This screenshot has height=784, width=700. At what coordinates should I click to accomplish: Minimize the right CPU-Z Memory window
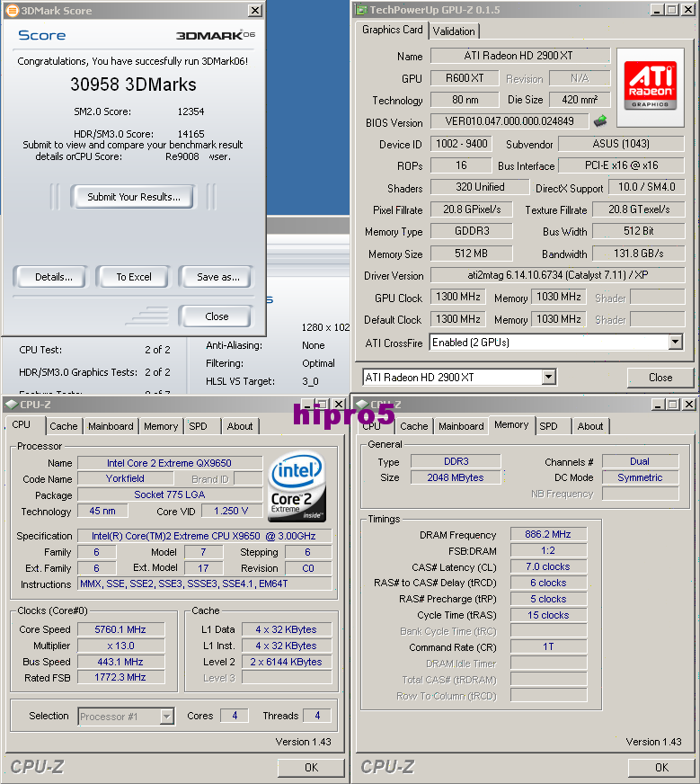[658, 404]
